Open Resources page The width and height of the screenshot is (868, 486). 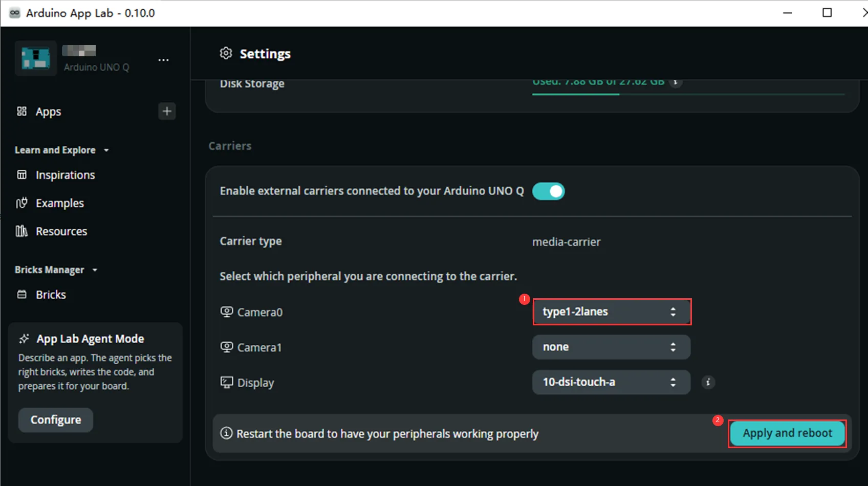point(61,231)
